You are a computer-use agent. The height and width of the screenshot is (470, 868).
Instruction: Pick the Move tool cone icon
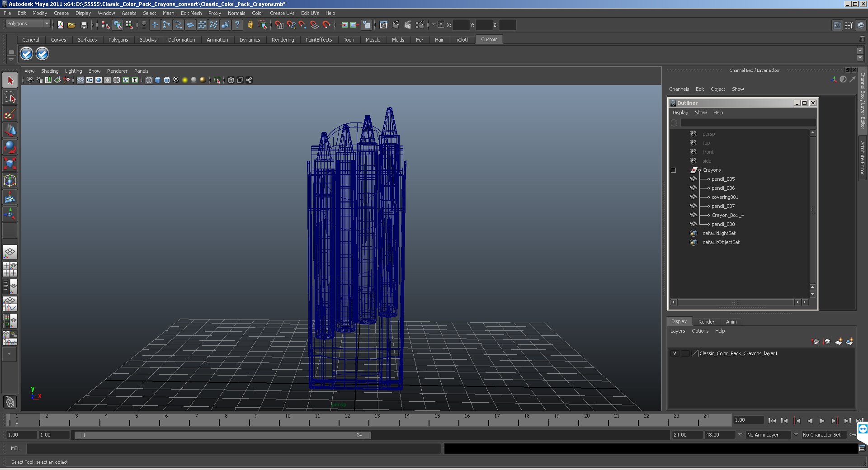(10, 131)
